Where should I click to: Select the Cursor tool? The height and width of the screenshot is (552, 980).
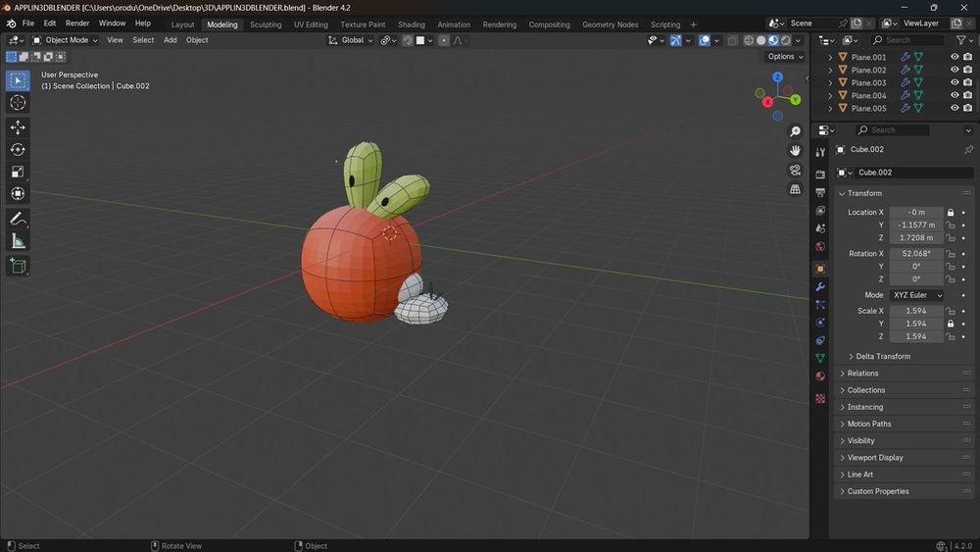(x=18, y=103)
